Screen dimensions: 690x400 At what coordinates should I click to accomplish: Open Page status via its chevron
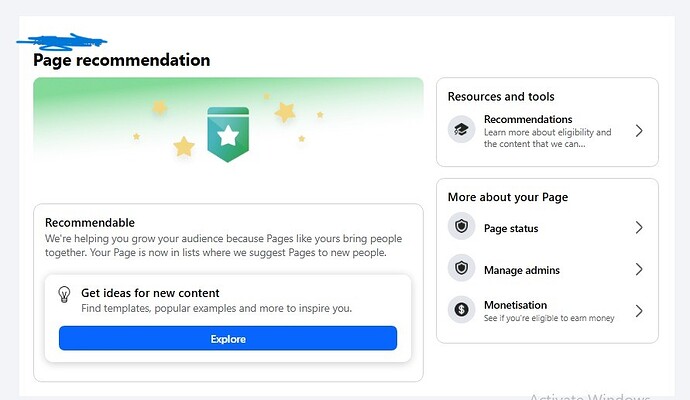(639, 228)
